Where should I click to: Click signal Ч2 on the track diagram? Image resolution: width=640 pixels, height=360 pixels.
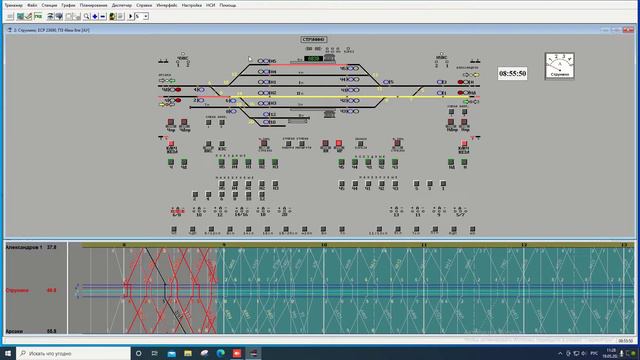tap(350, 100)
